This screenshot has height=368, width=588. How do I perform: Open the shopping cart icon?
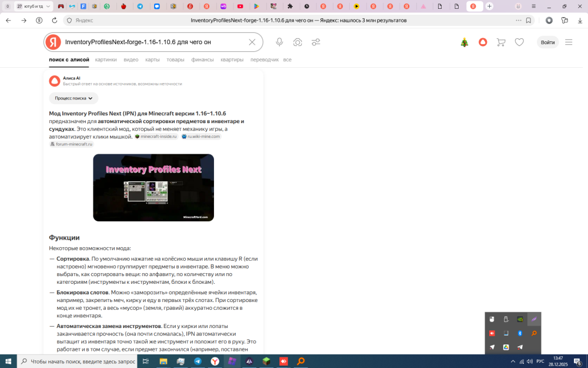click(500, 42)
